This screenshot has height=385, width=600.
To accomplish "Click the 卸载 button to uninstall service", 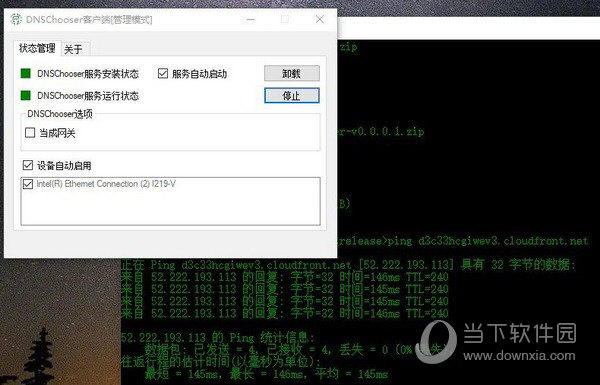I will 292,73.
